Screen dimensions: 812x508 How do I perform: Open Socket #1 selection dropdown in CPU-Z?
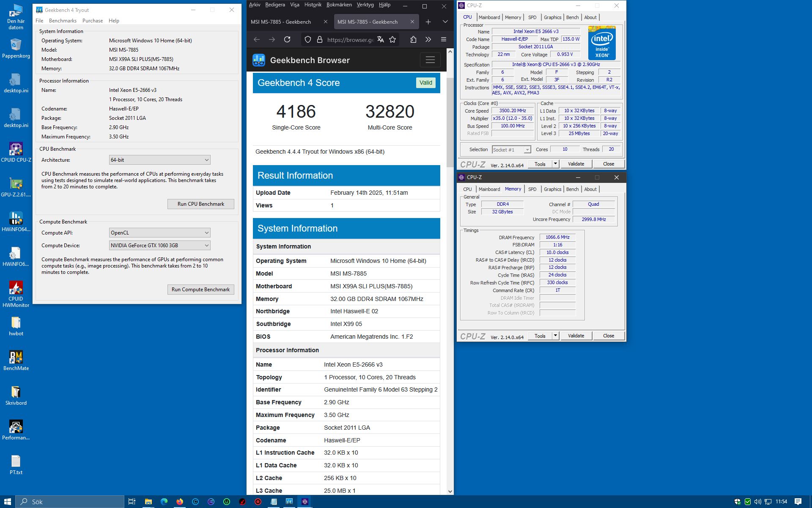tap(511, 149)
